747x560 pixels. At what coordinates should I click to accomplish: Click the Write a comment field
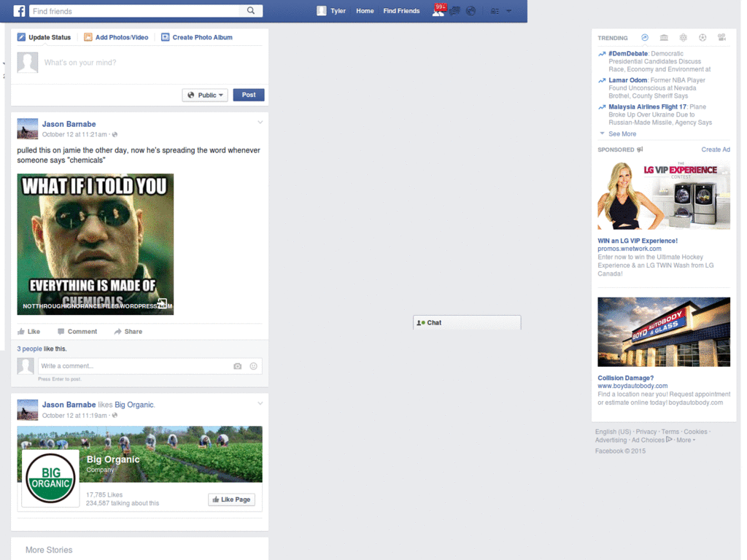[x=134, y=366]
